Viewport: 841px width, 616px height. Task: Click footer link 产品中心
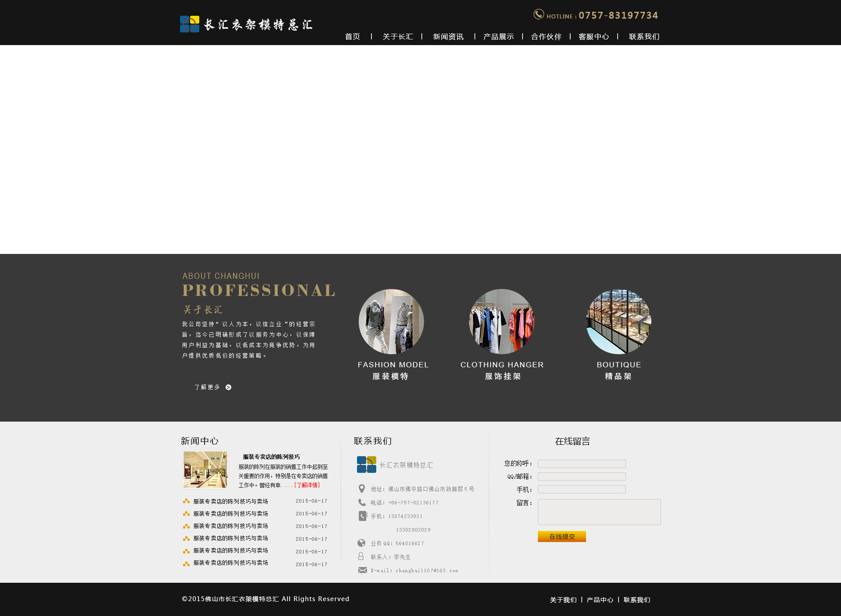click(600, 600)
